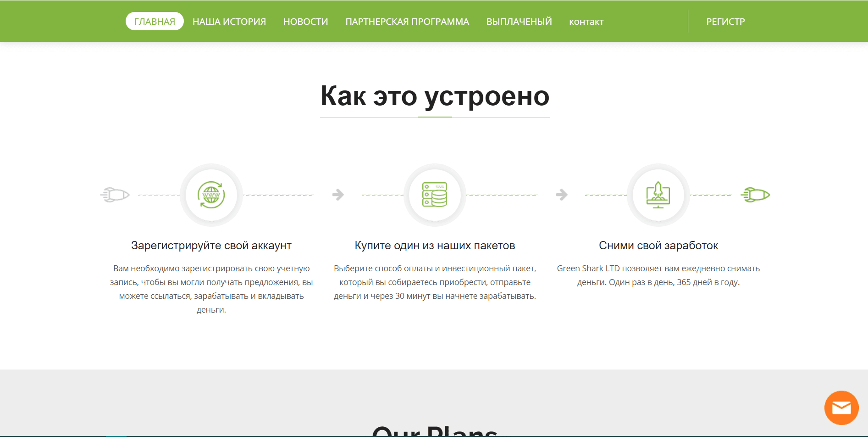Open the контакт page

click(586, 21)
